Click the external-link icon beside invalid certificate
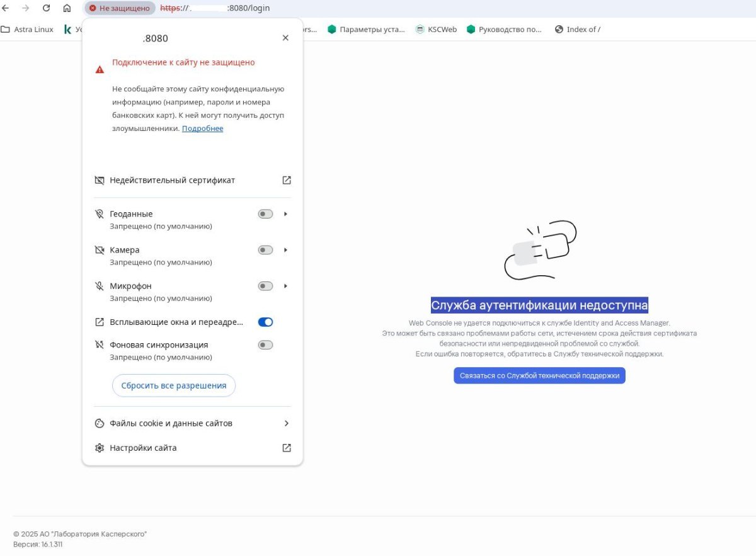This screenshot has width=756, height=556. coord(287,180)
